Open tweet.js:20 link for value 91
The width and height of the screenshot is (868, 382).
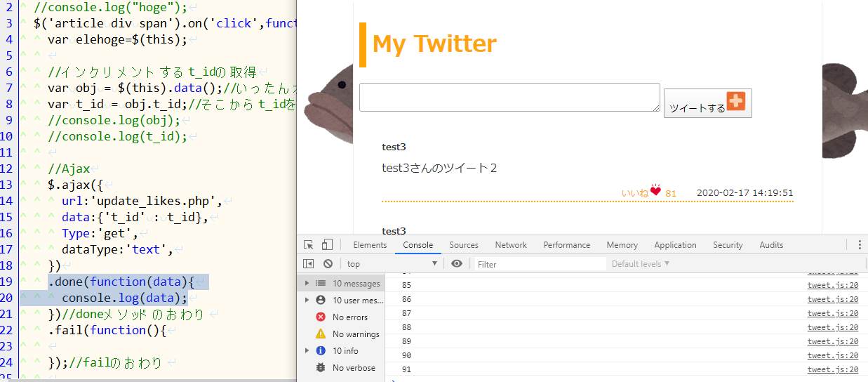pos(832,369)
